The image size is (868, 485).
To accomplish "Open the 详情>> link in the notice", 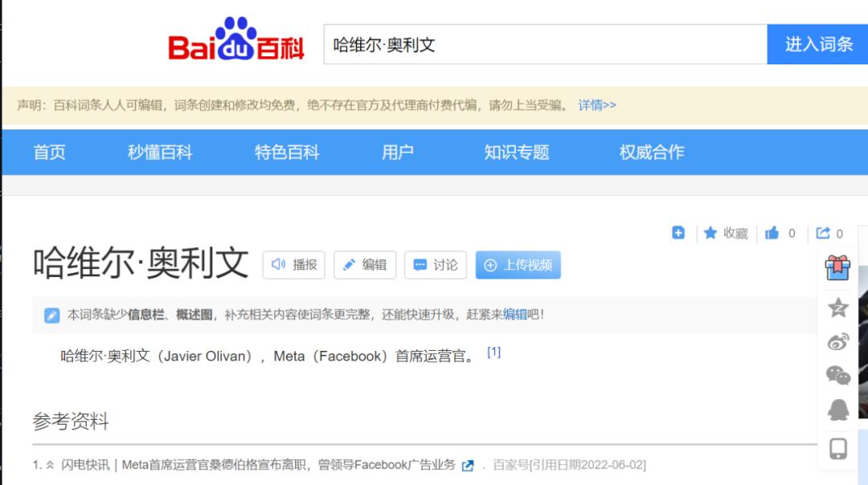I will (597, 105).
